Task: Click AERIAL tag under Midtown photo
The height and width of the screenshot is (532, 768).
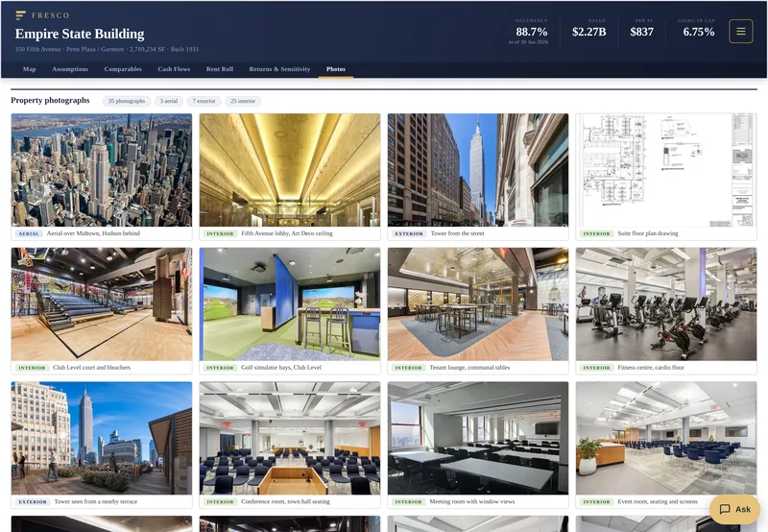Action: point(29,233)
